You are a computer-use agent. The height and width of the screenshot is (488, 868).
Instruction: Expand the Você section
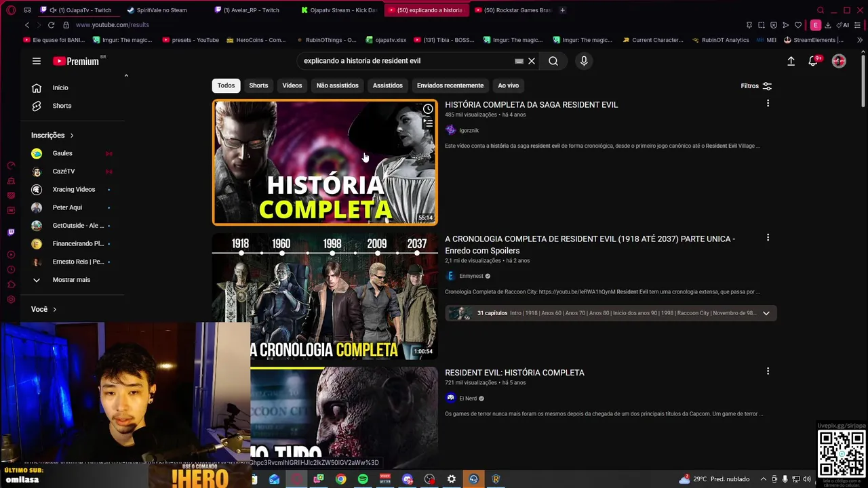tap(44, 309)
